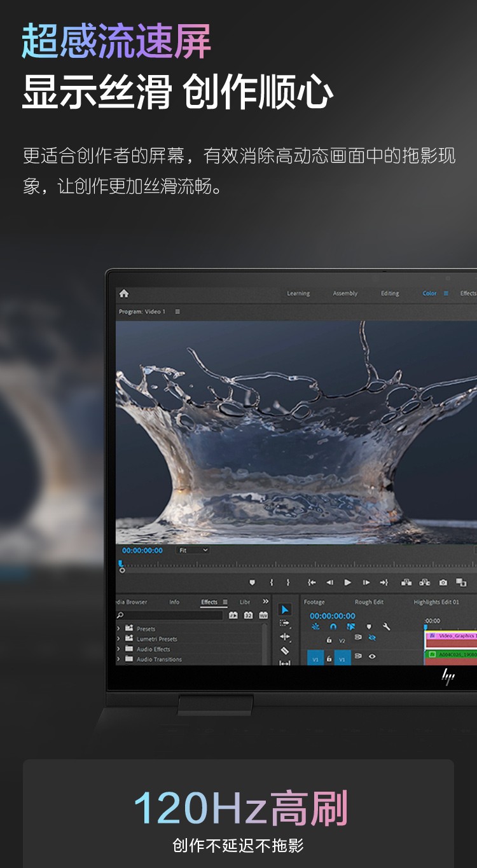Toggle sync lock for V2 track
This screenshot has height=868, width=477.
[x=358, y=637]
